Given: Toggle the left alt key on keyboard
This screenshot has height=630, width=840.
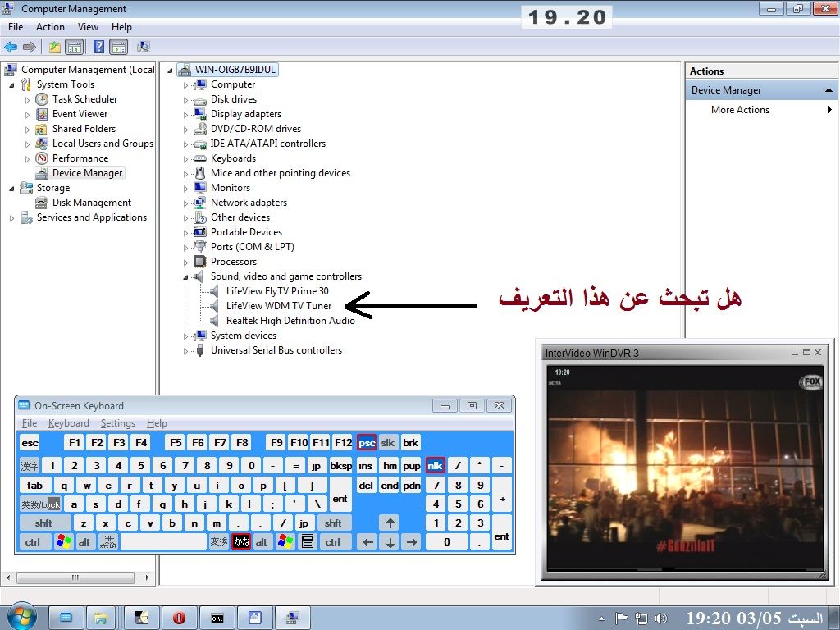Looking at the screenshot, I should [84, 541].
